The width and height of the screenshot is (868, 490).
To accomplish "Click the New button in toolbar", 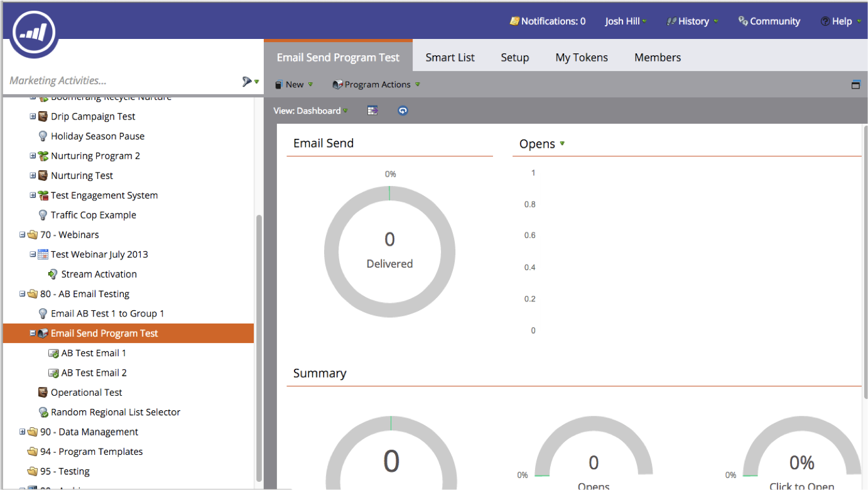I will 293,85.
